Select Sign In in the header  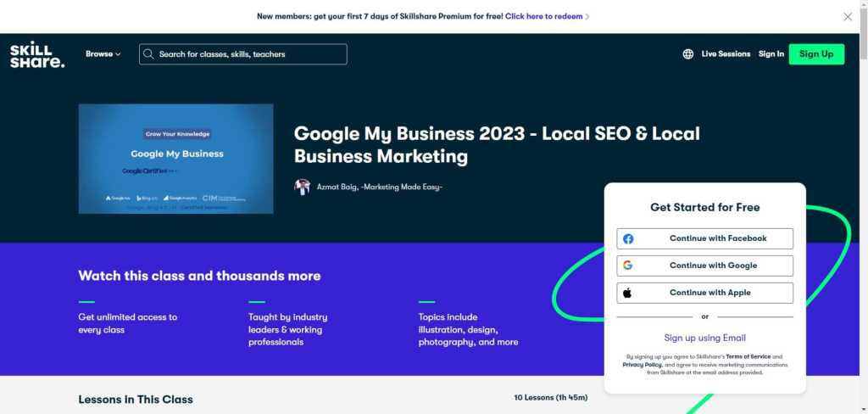tap(771, 54)
